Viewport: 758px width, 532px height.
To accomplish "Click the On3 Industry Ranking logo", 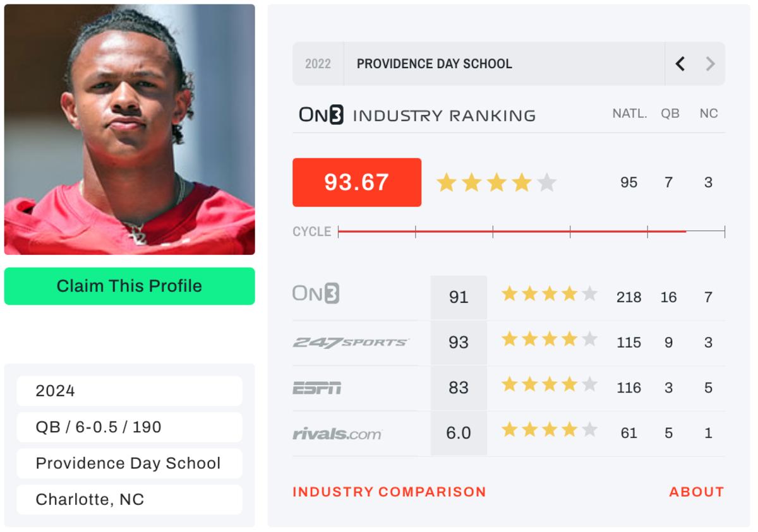I will [x=417, y=115].
